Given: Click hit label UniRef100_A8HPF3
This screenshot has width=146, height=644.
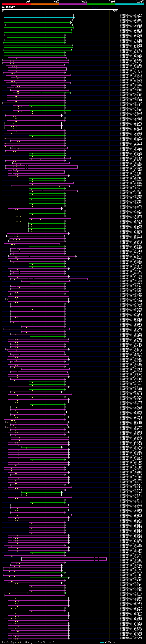Looking at the screenshot, I should pos(131,105).
